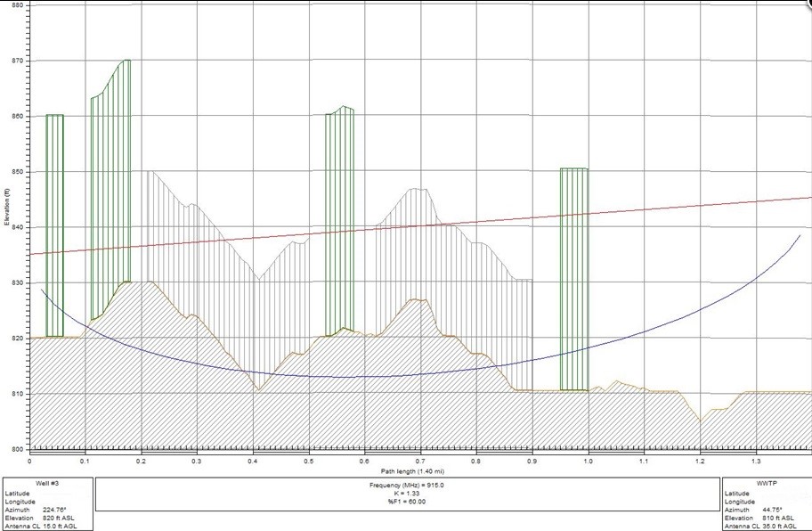The width and height of the screenshot is (812, 531).
Task: Click the 0.3 path length tick label
Action: coord(197,462)
